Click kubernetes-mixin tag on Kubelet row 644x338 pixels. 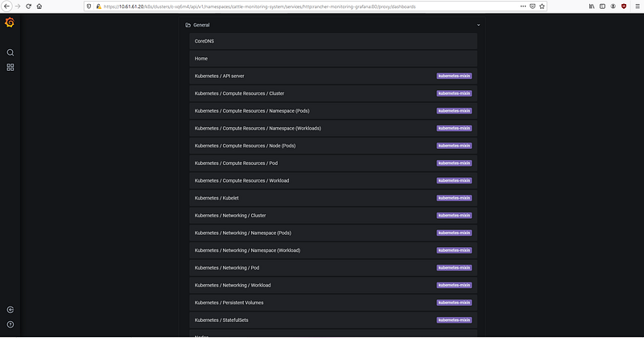pyautogui.click(x=454, y=198)
